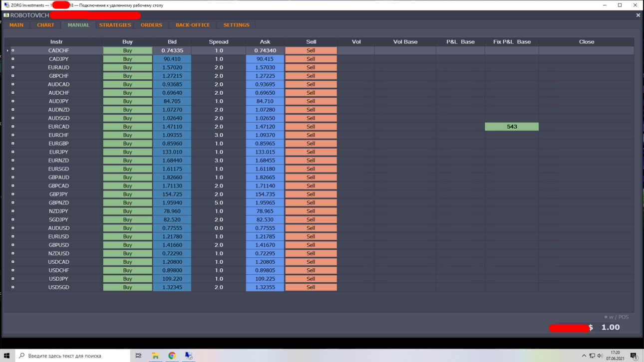
Task: Open the notification center icon
Action: 634,356
